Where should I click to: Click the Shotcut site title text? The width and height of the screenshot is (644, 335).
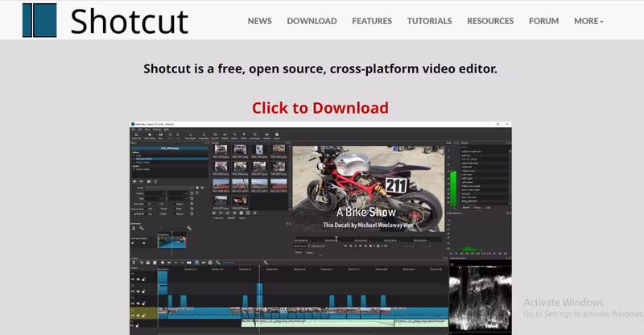(x=130, y=22)
